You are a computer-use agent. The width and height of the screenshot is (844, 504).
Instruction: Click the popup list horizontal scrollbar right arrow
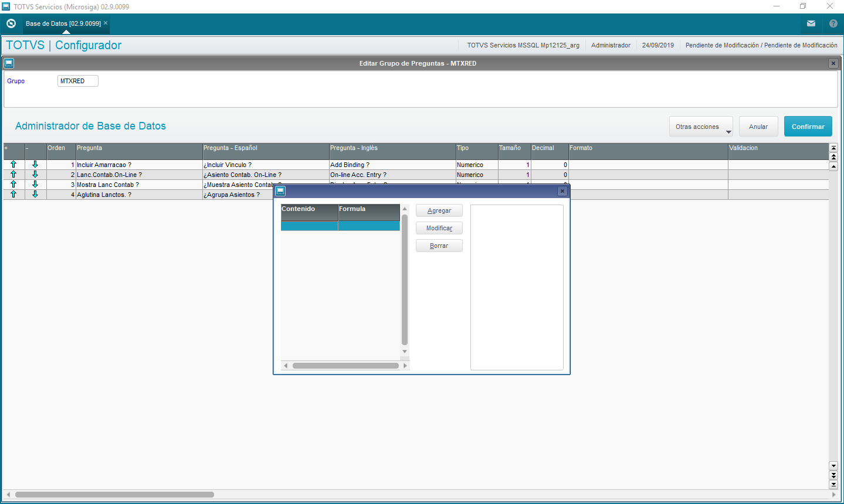pos(405,366)
